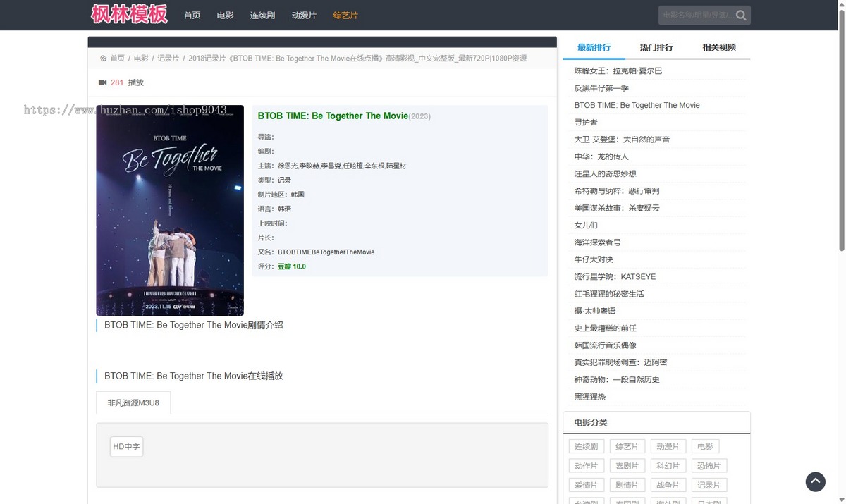Open 真实犯罪现场调查：迈阿密 in ranking list
Screen dimensions: 846x504
point(620,362)
